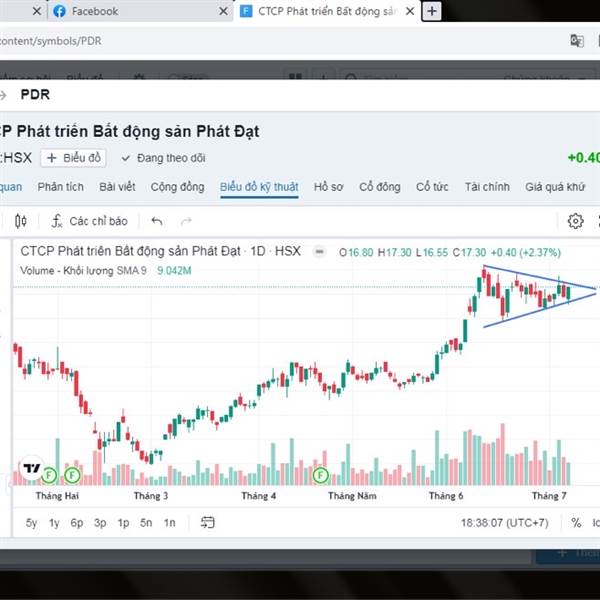
Task: Open the Hồ sơ tab
Action: click(x=328, y=187)
